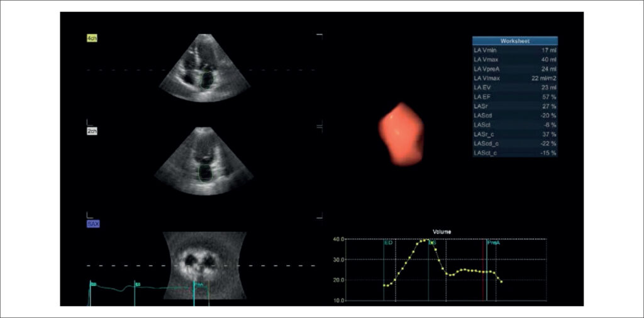This screenshot has width=644, height=318.
Task: Click the 20.0 axis label
Action: pyautogui.click(x=338, y=280)
